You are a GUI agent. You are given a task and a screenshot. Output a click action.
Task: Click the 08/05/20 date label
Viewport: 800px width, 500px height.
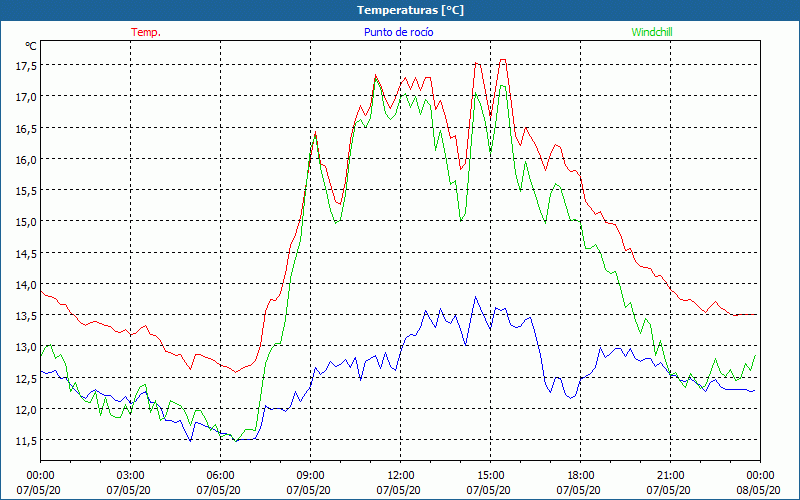(759, 490)
